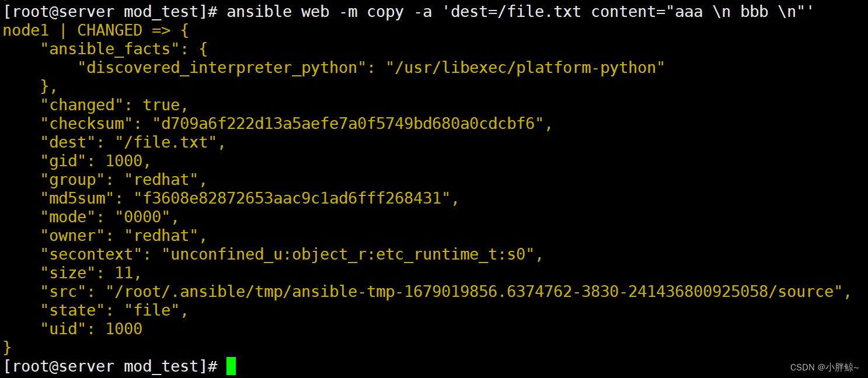Click the green terminal cursor block
The width and height of the screenshot is (868, 378).
pos(231,366)
